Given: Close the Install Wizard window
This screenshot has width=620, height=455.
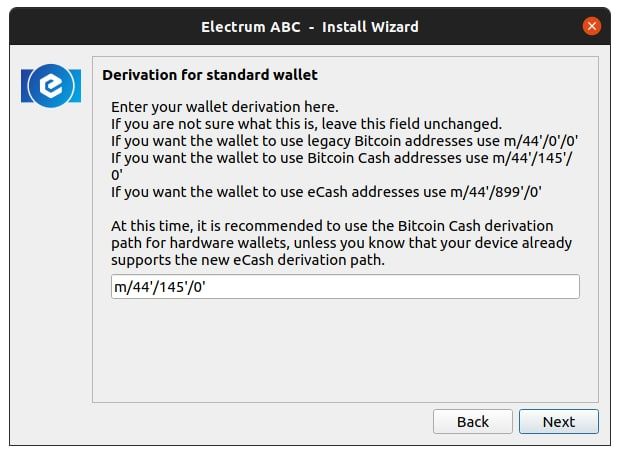Looking at the screenshot, I should coord(591,26).
